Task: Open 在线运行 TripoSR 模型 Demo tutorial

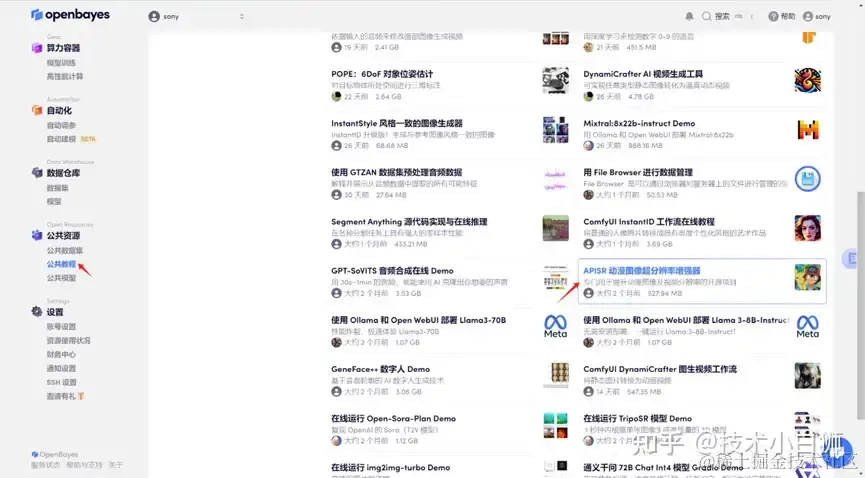Action: coord(637,418)
